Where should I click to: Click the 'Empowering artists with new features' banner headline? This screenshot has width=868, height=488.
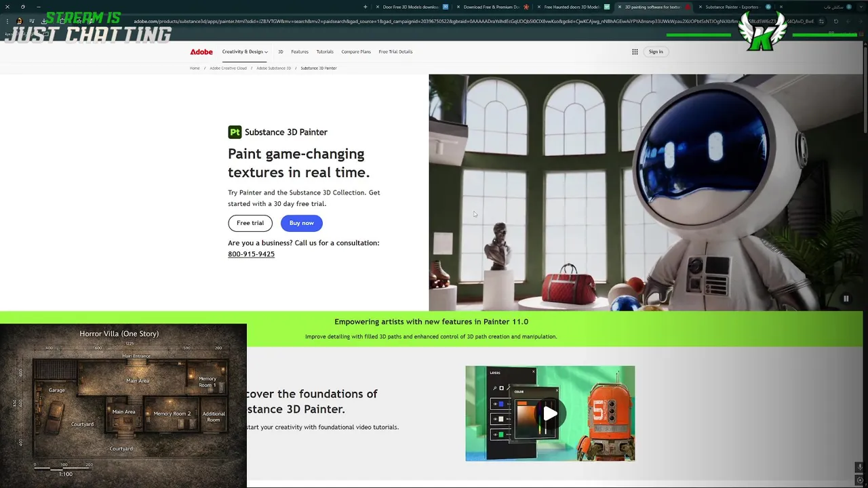(431, 322)
